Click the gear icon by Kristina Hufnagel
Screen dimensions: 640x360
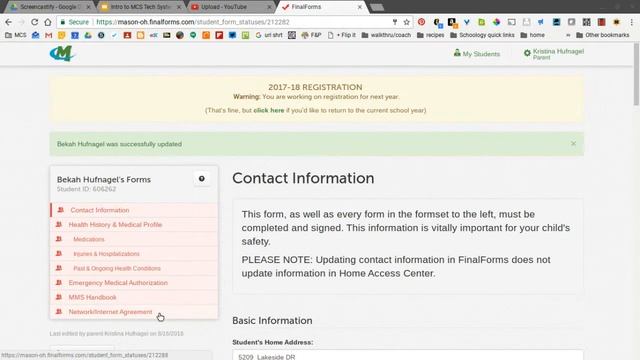click(527, 53)
